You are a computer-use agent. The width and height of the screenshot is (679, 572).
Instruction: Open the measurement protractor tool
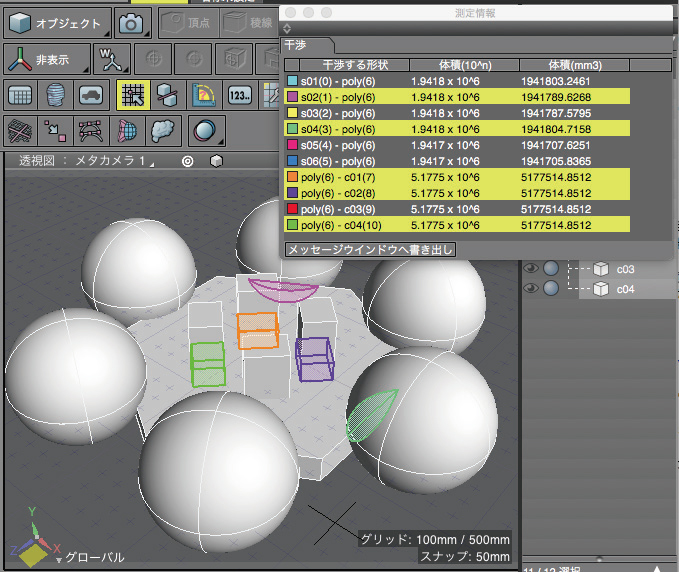[203, 95]
